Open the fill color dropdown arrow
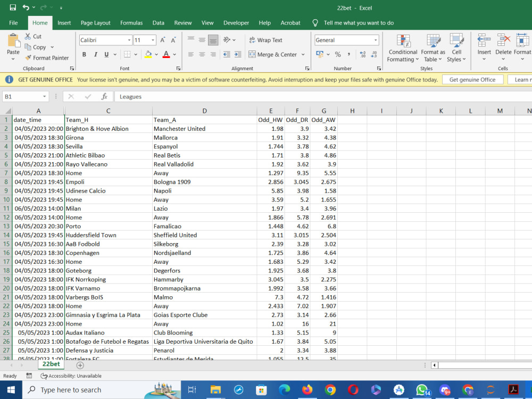This screenshot has width=532, height=399. point(156,54)
